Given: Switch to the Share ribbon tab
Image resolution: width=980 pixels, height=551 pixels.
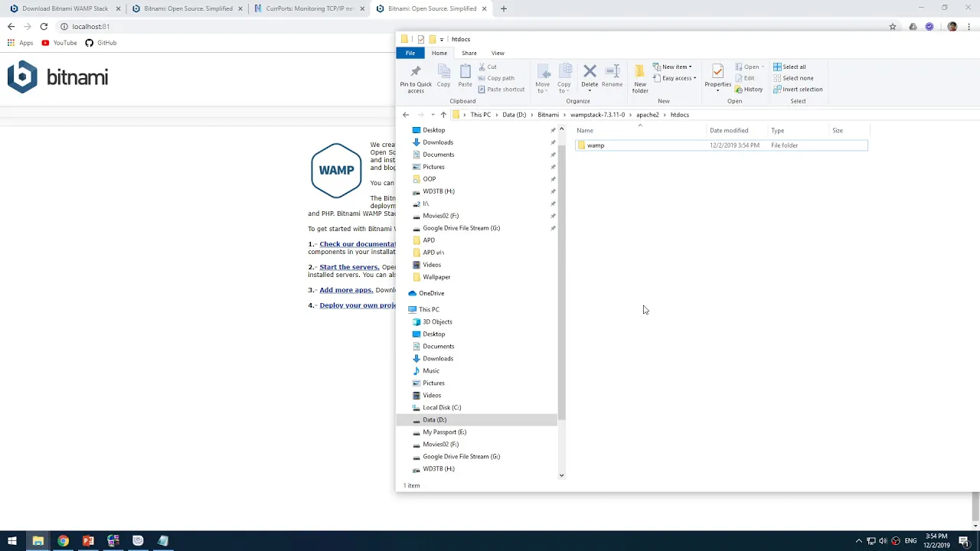Looking at the screenshot, I should click(x=469, y=53).
